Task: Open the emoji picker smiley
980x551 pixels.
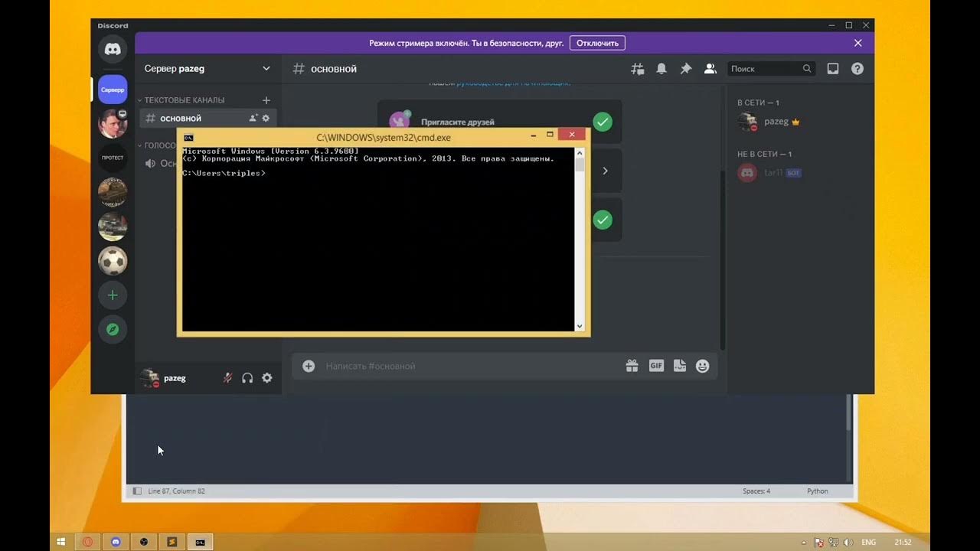Action: coord(702,366)
